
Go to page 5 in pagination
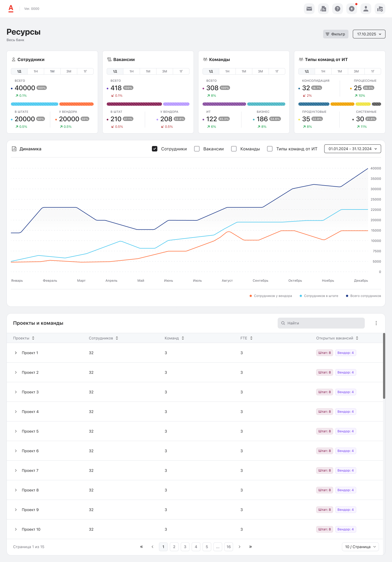[207, 547]
